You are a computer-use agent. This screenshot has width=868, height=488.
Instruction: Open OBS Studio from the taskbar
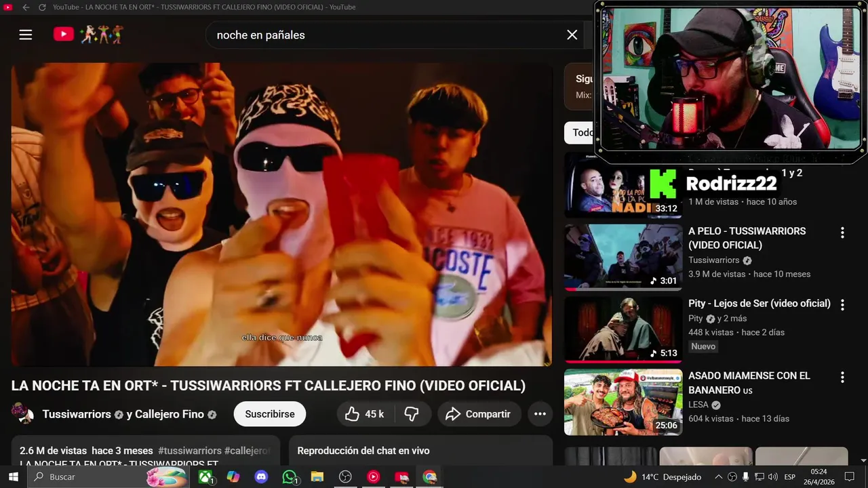click(345, 477)
